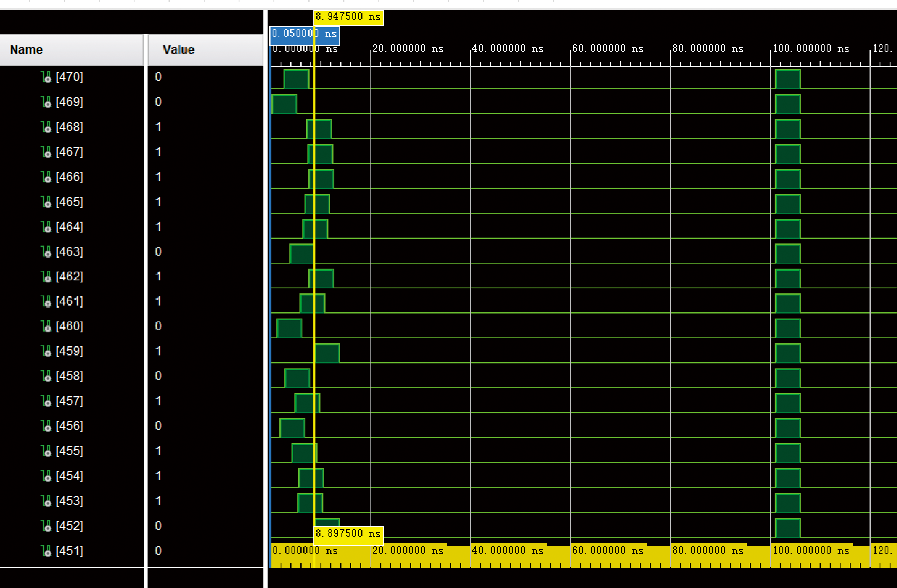The width and height of the screenshot is (897, 588).
Task: Click the [470] pulse near 100 ns
Action: point(788,79)
